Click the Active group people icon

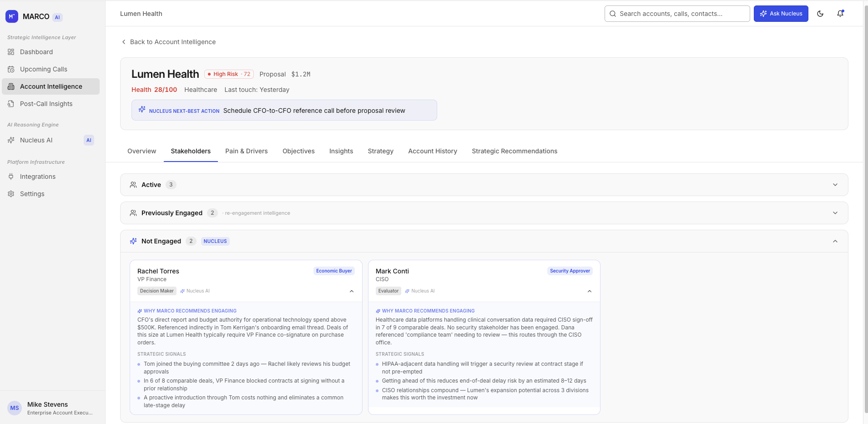tap(133, 185)
